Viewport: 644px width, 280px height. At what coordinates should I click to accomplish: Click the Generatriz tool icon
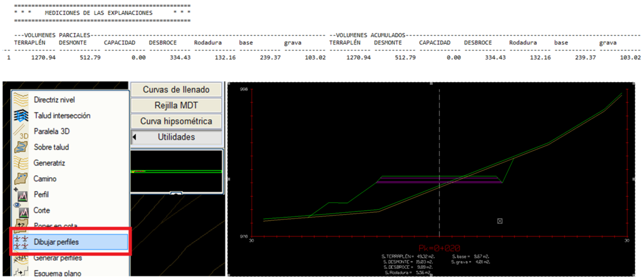21,163
